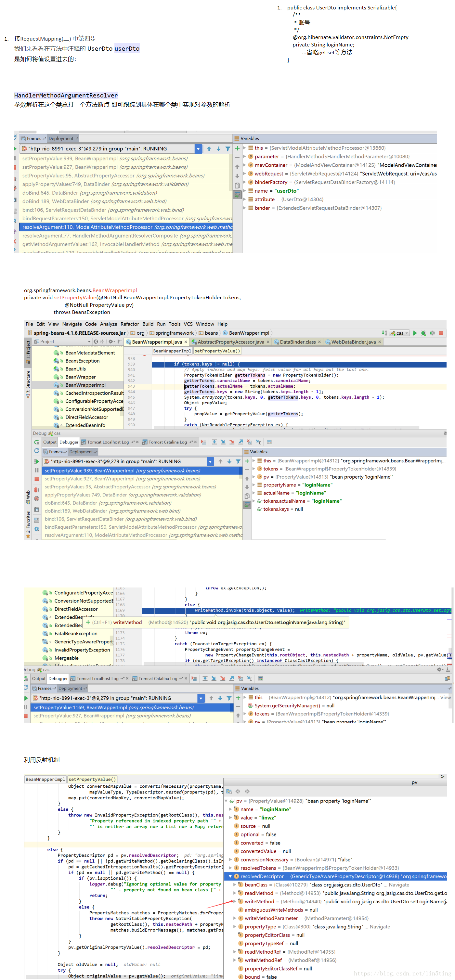Click Back arrow in pv inspection popup
This screenshot has width=455, height=980.
click(x=238, y=791)
